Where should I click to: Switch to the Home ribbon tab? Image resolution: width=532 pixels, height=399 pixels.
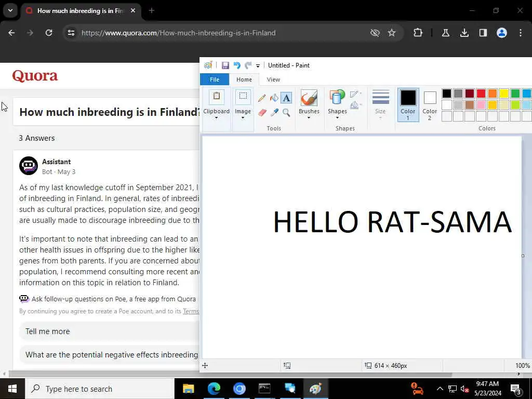coord(244,79)
